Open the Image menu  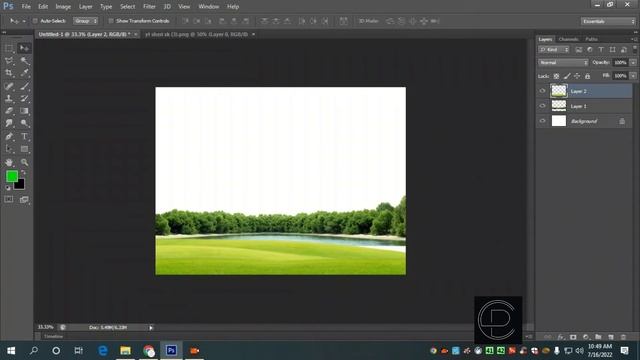63,7
